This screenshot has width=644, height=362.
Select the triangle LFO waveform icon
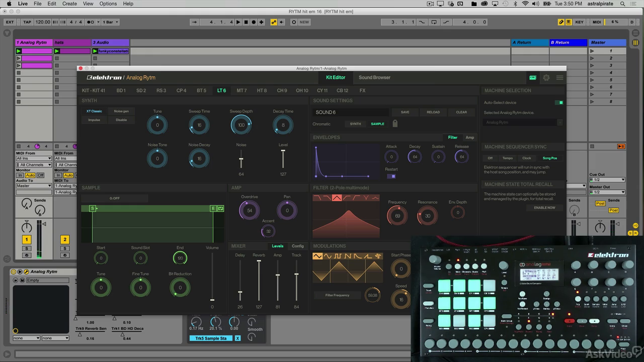click(x=317, y=256)
